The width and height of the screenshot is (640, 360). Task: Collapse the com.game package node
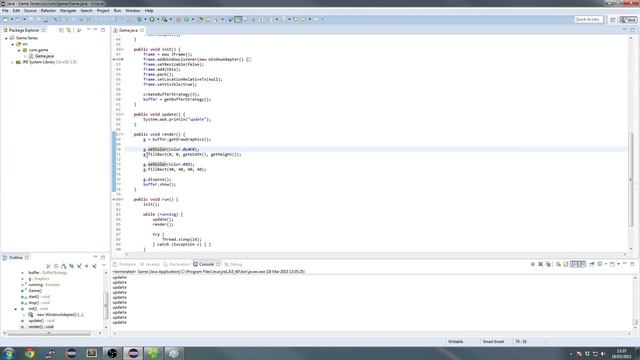pos(19,50)
